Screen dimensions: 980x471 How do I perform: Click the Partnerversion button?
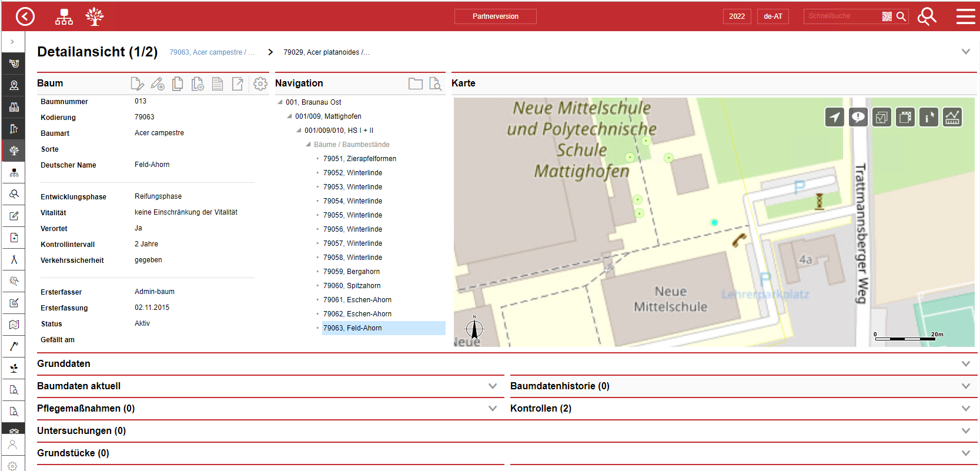[x=496, y=16]
